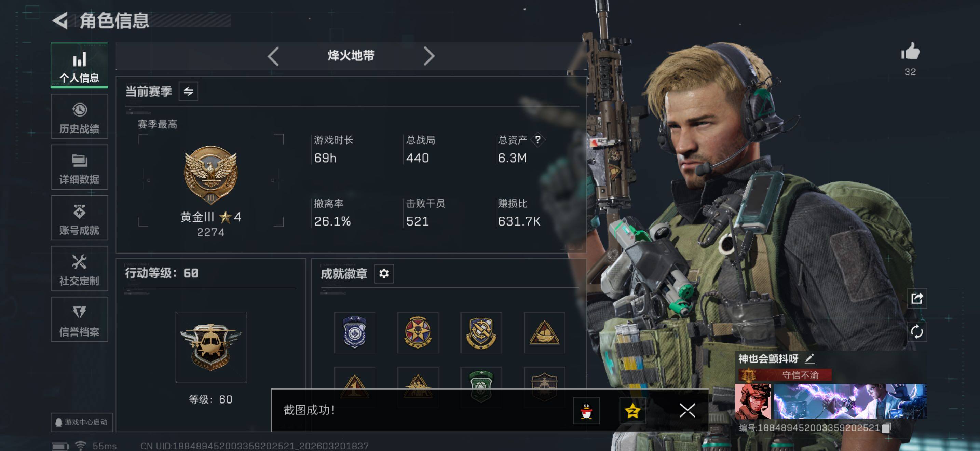Switch to the next mode with the right chevron

tap(429, 56)
